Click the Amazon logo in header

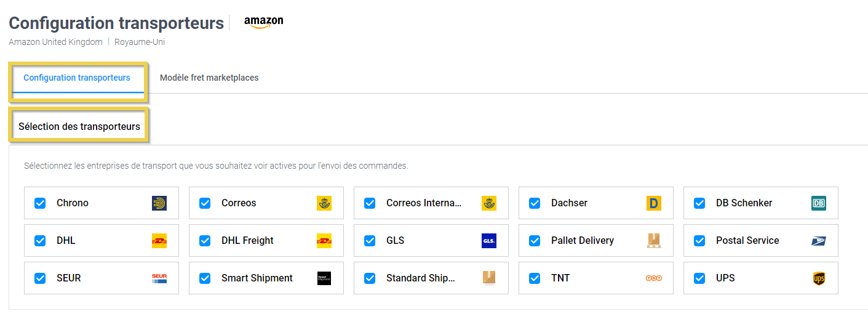[264, 22]
